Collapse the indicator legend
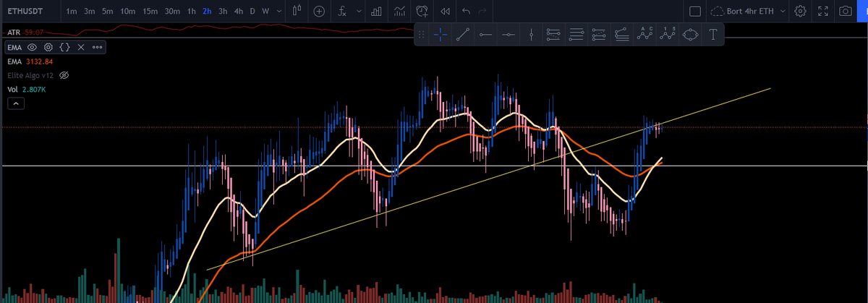868x303 pixels. (x=15, y=103)
